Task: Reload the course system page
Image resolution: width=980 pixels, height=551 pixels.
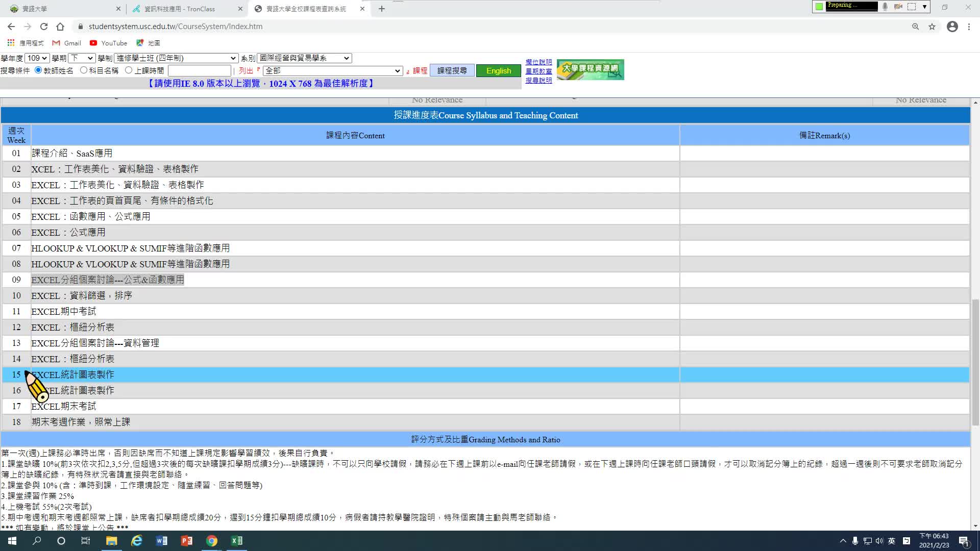Action: [x=44, y=27]
